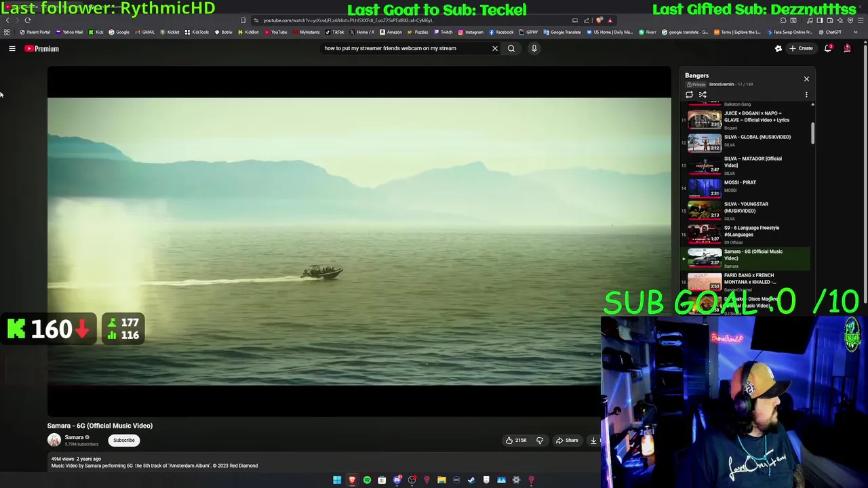Viewport: 868px width, 488px height.
Task: Open Discord from the taskbar
Action: [x=397, y=480]
